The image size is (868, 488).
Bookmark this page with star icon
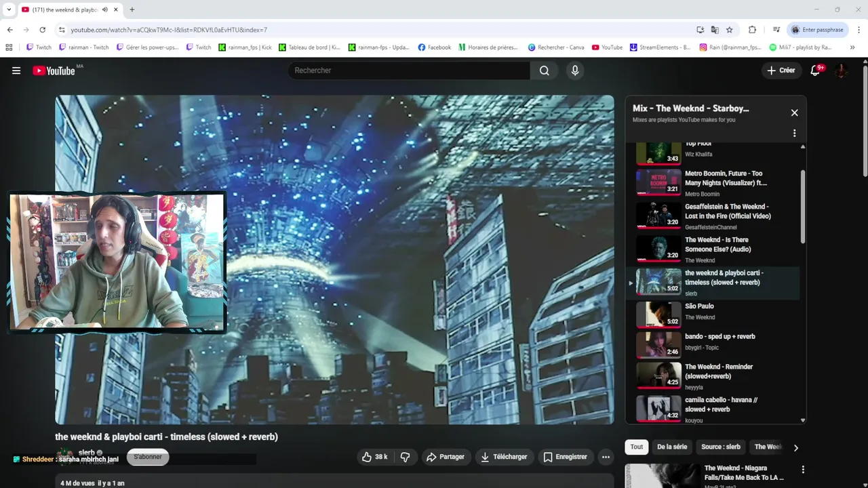pos(730,30)
